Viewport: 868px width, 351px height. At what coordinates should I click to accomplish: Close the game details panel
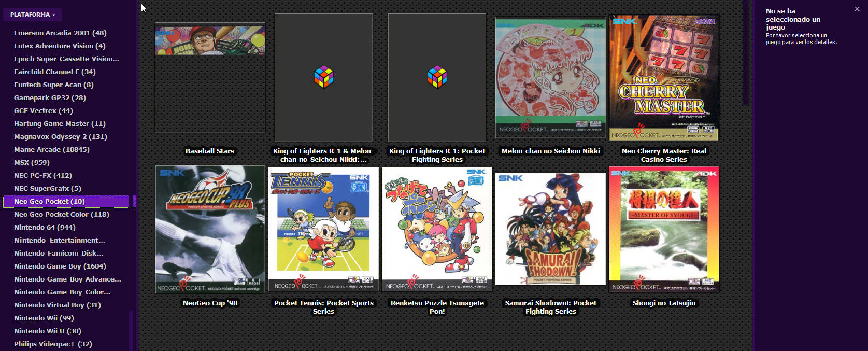(857, 9)
